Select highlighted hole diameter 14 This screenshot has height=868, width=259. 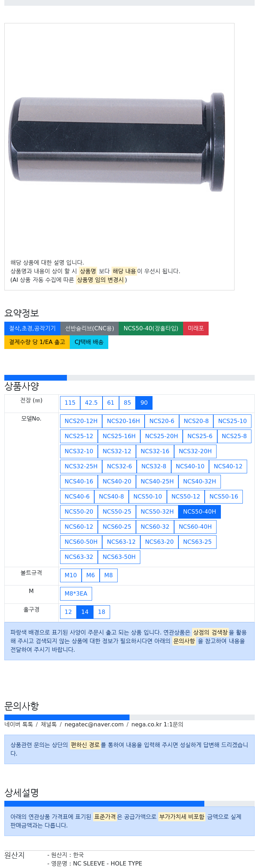(85, 612)
